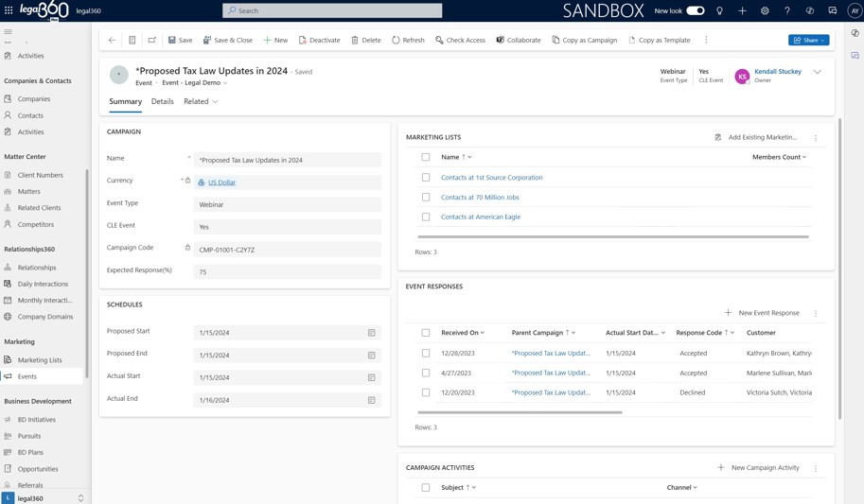
Task: Click the Search box
Action: click(x=332, y=10)
